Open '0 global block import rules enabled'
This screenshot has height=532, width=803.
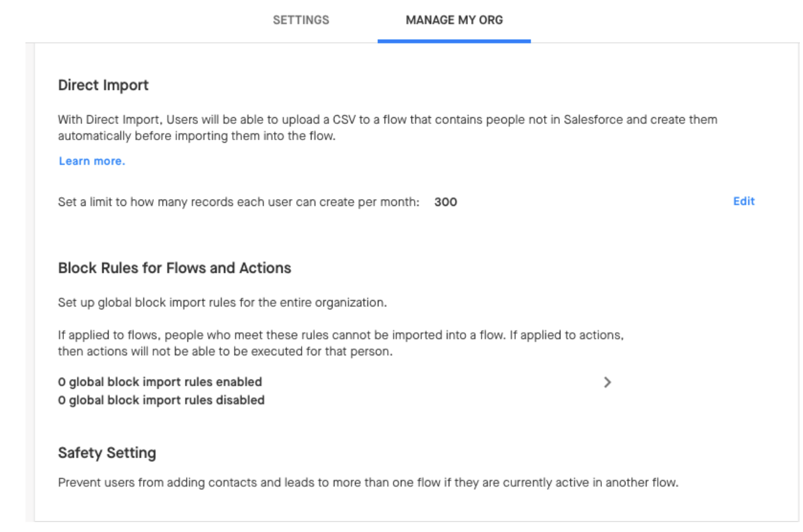click(160, 382)
